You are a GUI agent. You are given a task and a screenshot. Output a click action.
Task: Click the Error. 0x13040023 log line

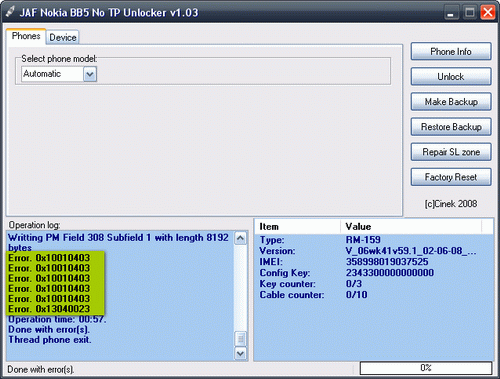click(x=49, y=309)
